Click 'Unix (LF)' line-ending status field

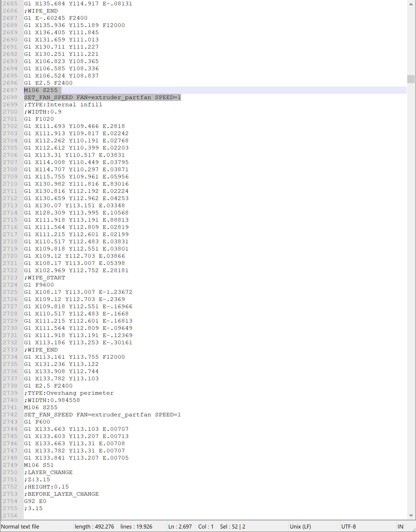tap(300, 526)
